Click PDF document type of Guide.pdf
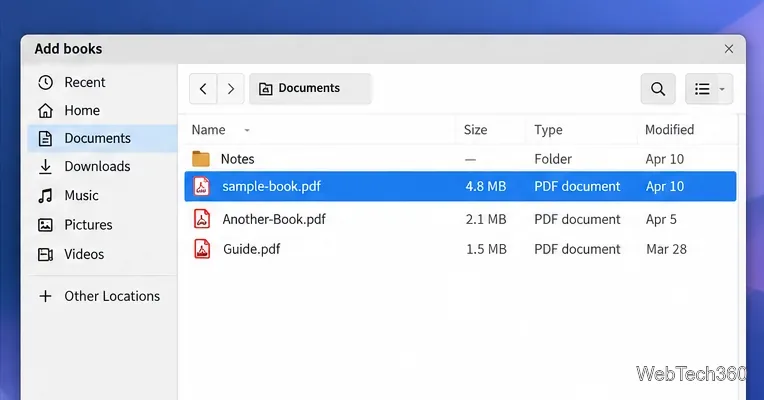 [x=577, y=249]
